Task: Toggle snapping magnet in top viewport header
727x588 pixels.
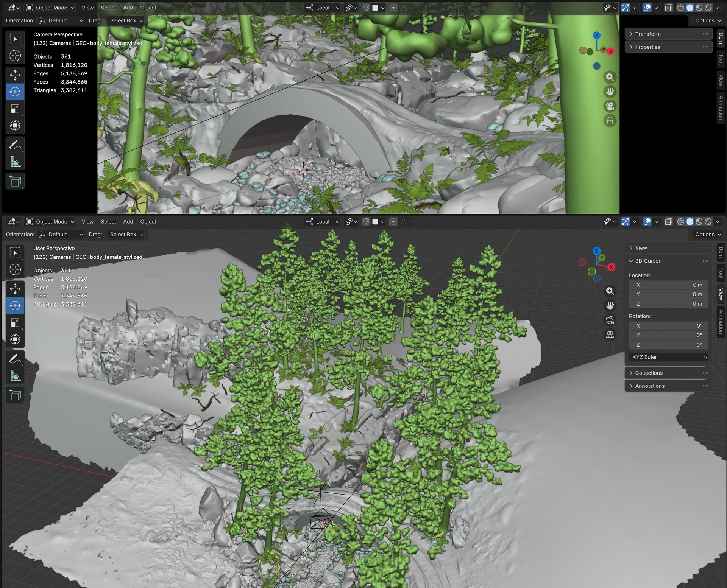Action: click(x=366, y=8)
